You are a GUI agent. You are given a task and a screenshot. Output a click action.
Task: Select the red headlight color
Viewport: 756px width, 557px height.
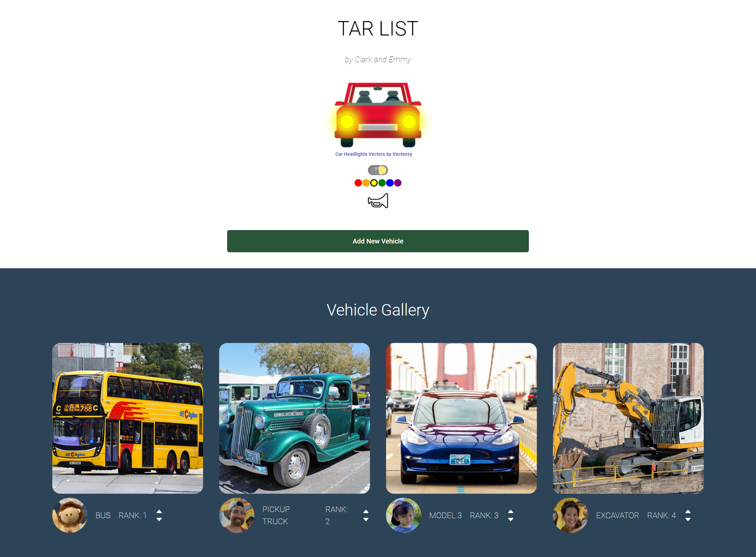point(358,183)
